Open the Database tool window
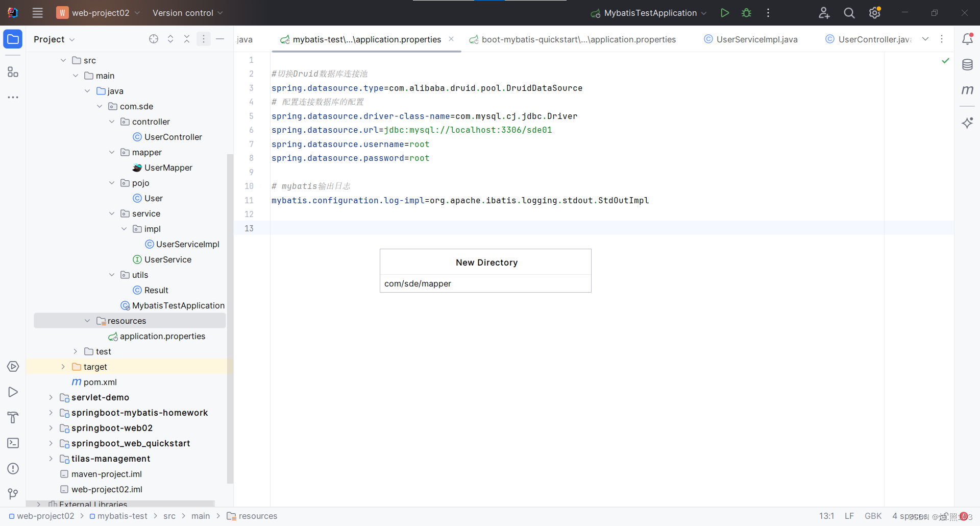 click(967, 65)
